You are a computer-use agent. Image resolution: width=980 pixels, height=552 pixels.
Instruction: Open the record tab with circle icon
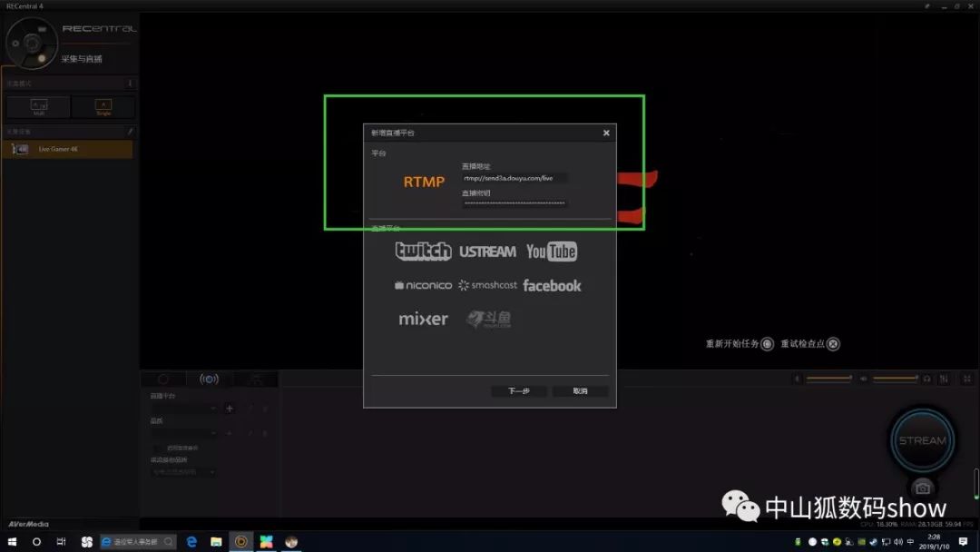(x=163, y=379)
